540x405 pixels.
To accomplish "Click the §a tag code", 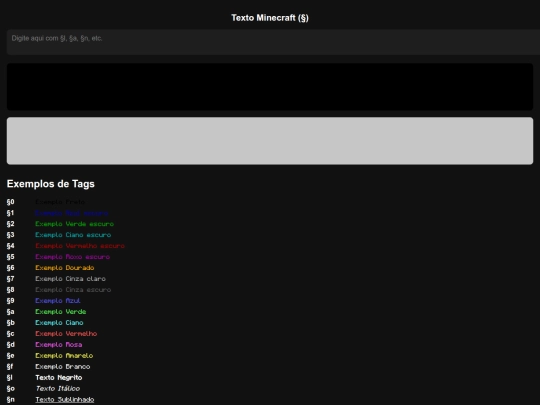I will (x=11, y=312).
